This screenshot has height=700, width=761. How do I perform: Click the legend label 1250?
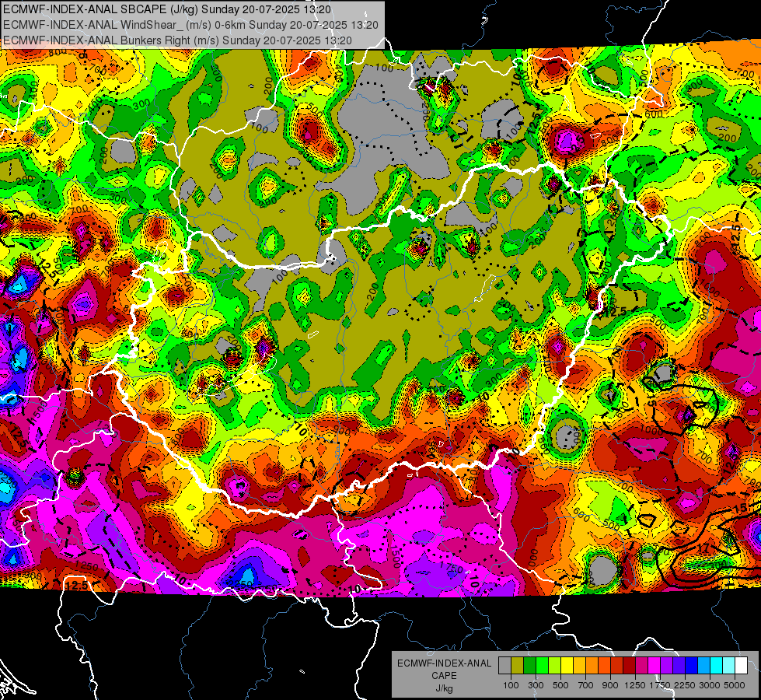pos(635,685)
